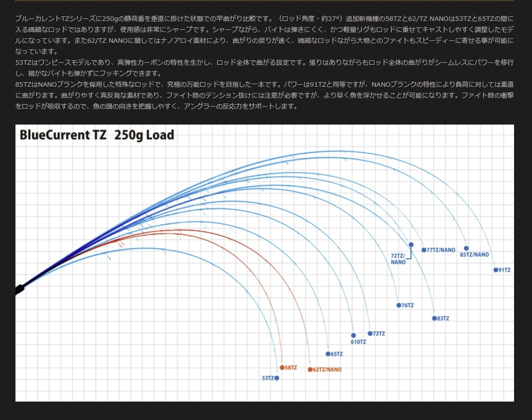Click the dot above the 72TZ/NANO bracket

(411, 245)
